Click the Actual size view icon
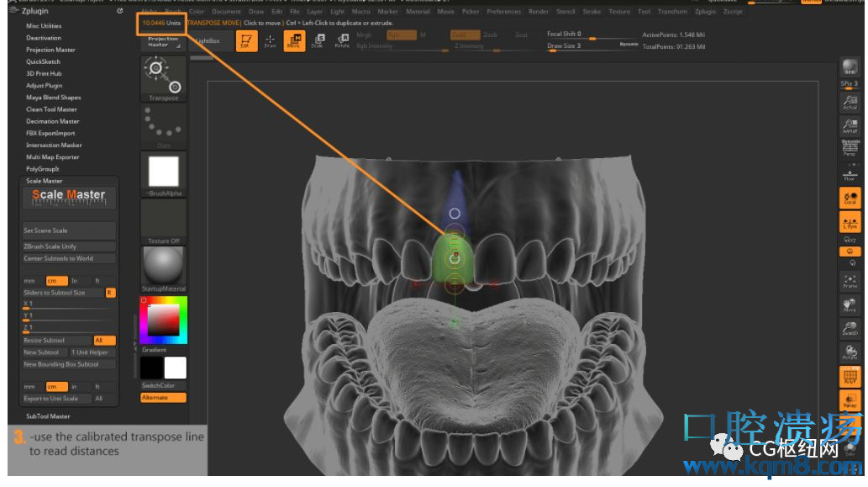868x487 pixels. (x=850, y=103)
